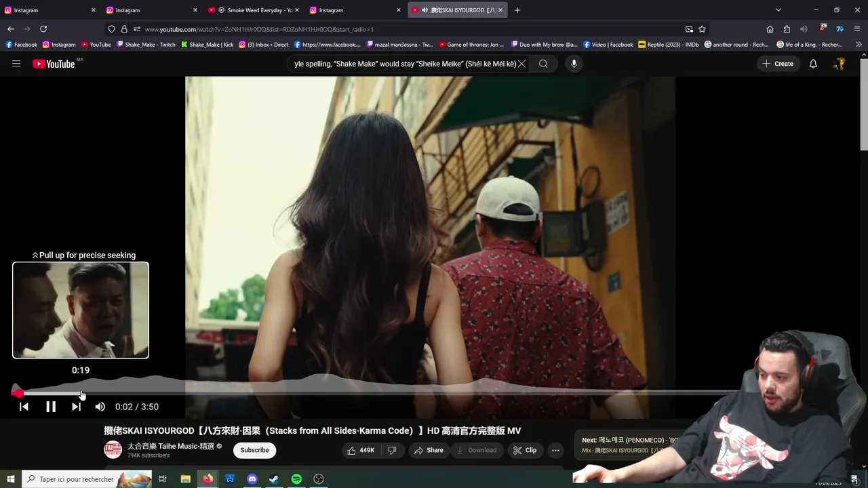Open Firefox application menu
868x488 pixels.
(857, 29)
